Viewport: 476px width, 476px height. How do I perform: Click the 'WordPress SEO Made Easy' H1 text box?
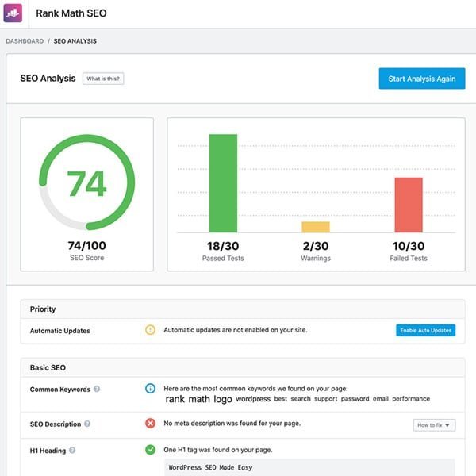309,467
